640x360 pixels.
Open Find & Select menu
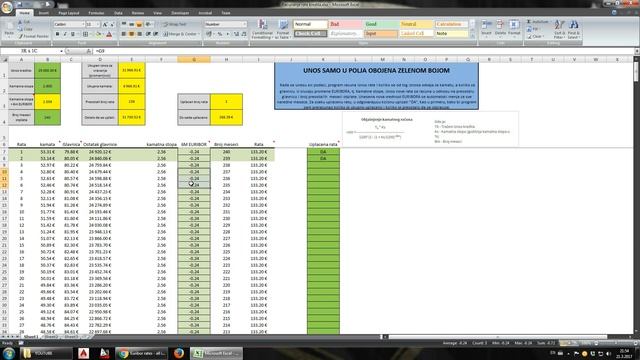click(573, 29)
